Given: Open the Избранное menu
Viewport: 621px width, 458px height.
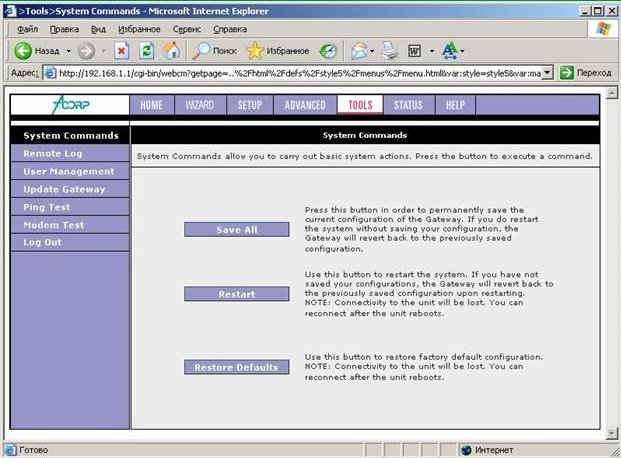Looking at the screenshot, I should point(139,29).
